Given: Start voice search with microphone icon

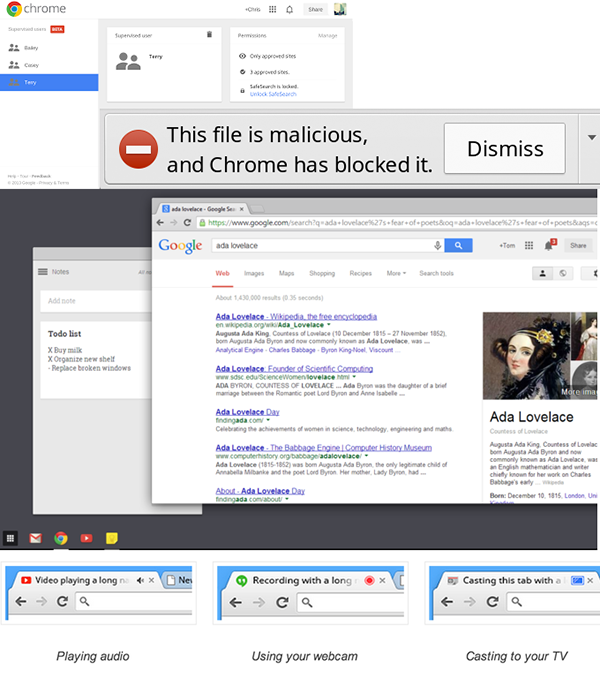Looking at the screenshot, I should coord(438,246).
